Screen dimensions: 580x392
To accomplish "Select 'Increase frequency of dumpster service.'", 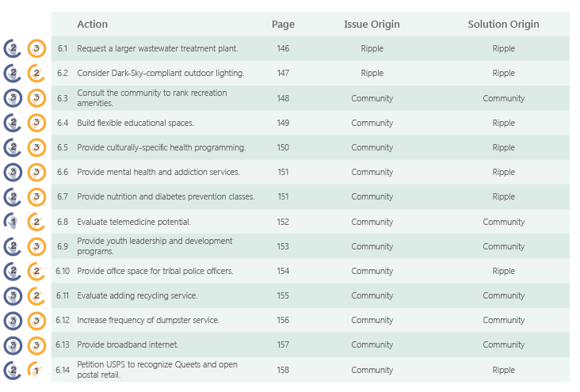I will pos(148,320).
